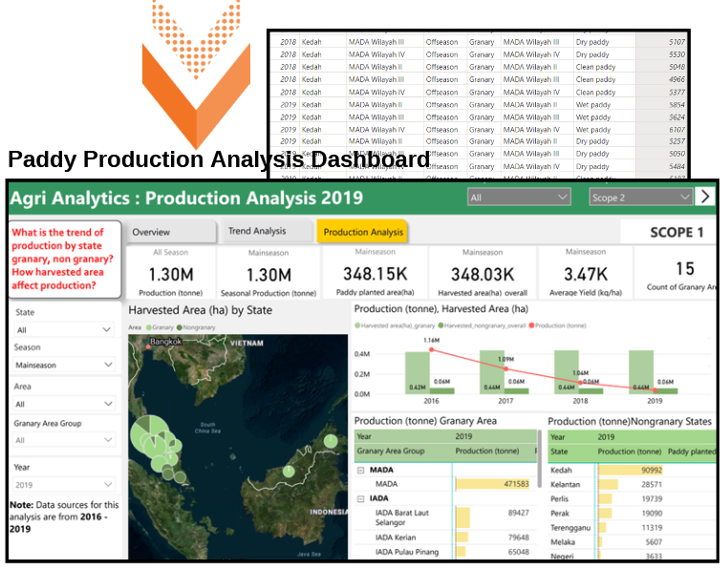Viewport: 728px width, 570px height.
Task: Switch to the Trend Analysis tab
Action: pos(257,231)
